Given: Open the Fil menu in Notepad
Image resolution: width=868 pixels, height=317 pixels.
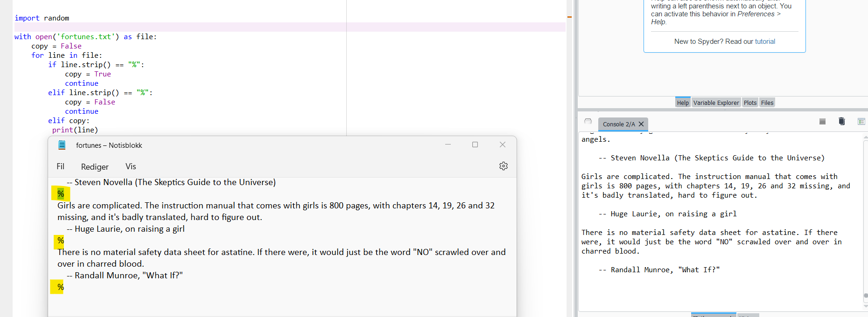Looking at the screenshot, I should (x=61, y=166).
